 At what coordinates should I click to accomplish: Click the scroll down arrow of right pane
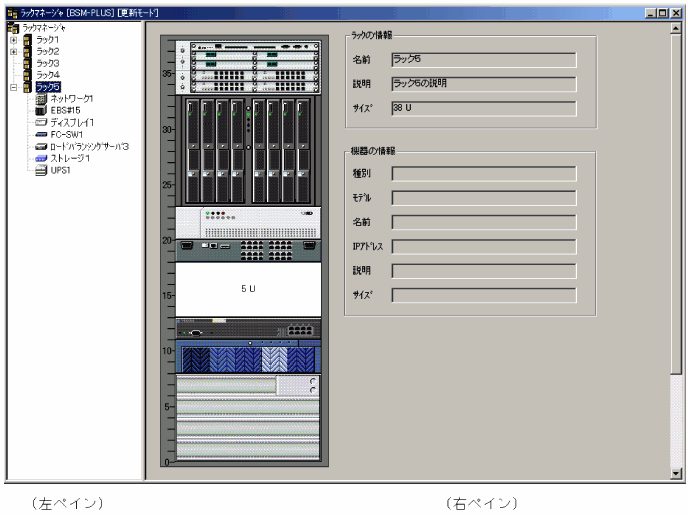[x=675, y=476]
